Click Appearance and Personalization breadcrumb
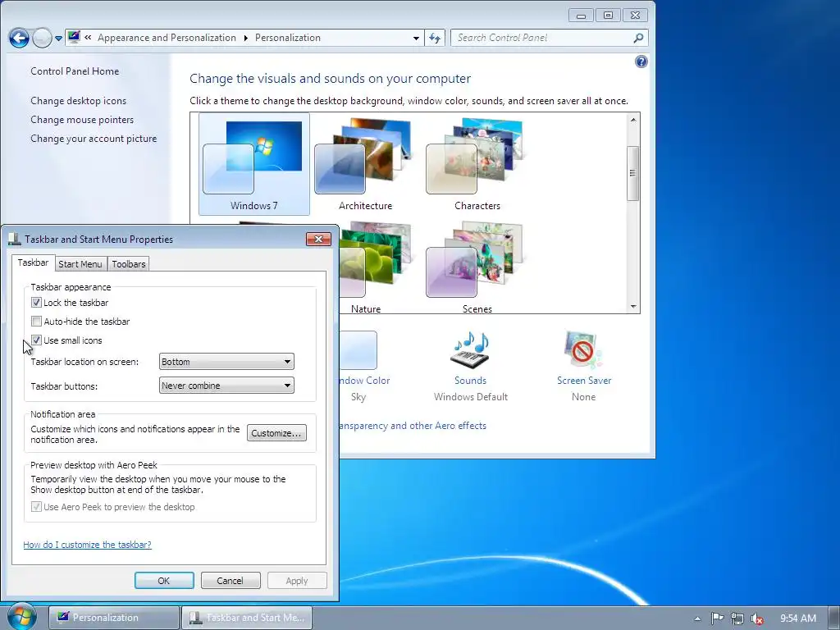Viewport: 840px width, 630px height. point(167,38)
